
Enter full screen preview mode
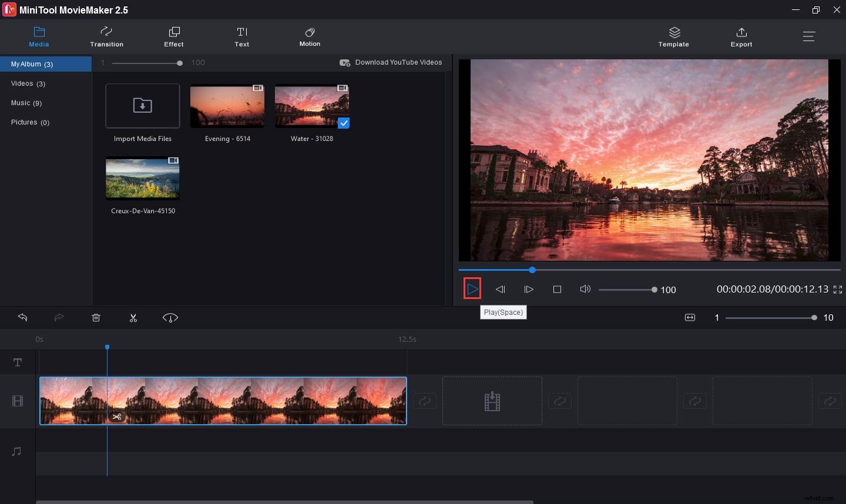pyautogui.click(x=838, y=290)
